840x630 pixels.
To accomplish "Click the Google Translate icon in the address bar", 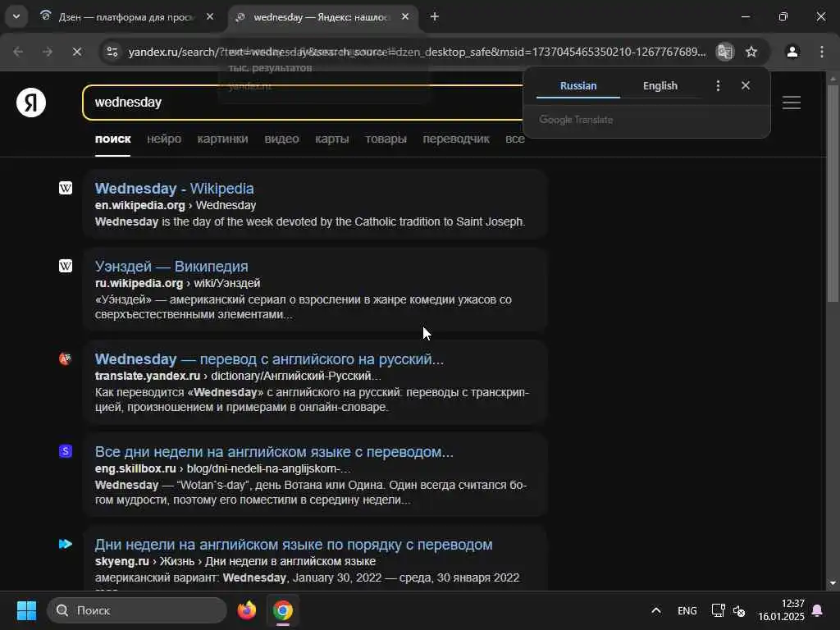I will [x=725, y=52].
